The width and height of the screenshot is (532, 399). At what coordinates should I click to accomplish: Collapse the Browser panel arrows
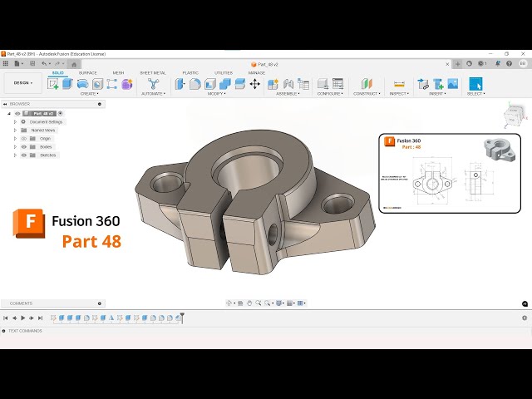pyautogui.click(x=5, y=104)
